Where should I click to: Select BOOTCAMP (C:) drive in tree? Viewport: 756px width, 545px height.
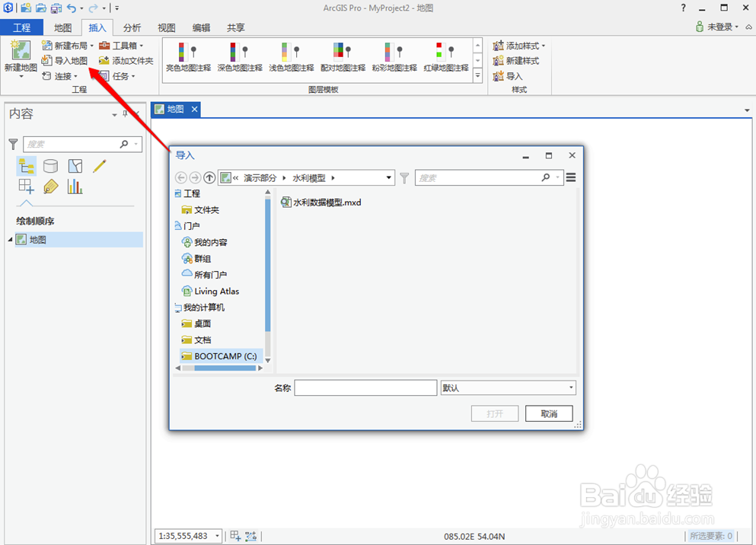pos(221,356)
